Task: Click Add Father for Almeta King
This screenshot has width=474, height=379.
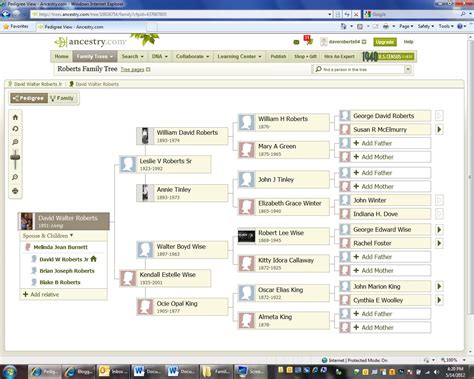Action: click(385, 314)
